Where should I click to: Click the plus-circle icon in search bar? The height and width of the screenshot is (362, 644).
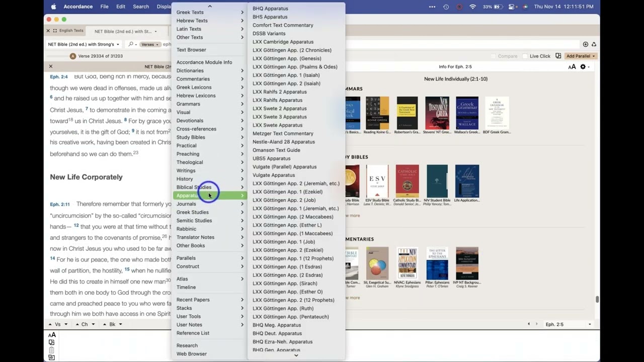tap(585, 44)
